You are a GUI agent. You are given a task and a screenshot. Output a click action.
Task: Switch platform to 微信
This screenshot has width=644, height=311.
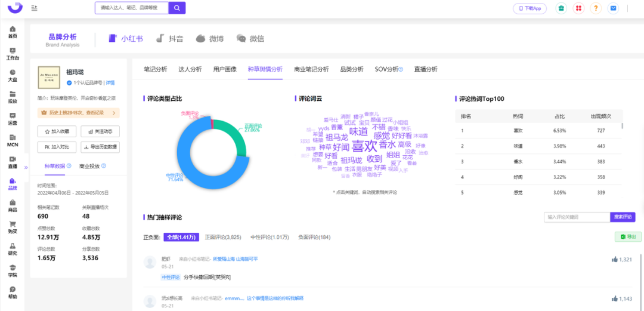tap(250, 39)
